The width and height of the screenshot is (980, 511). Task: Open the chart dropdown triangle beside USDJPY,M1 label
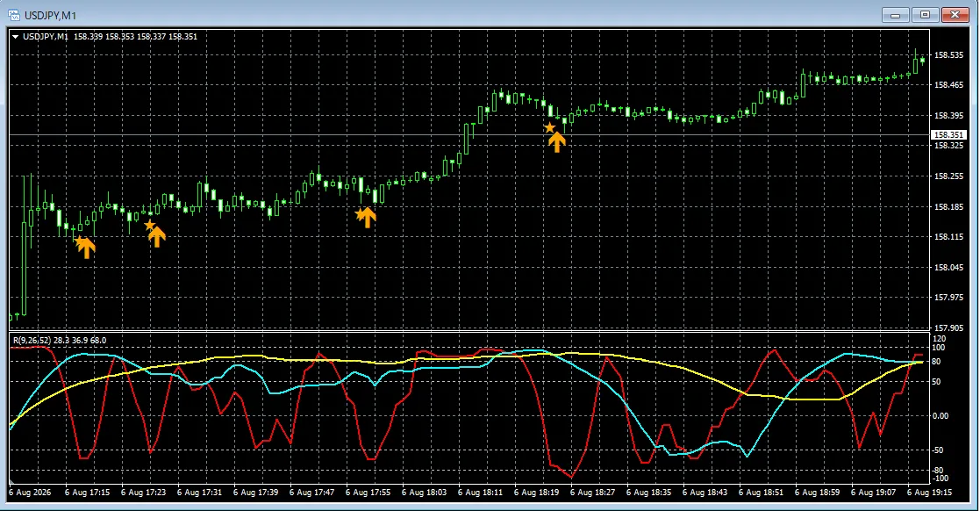(x=16, y=37)
